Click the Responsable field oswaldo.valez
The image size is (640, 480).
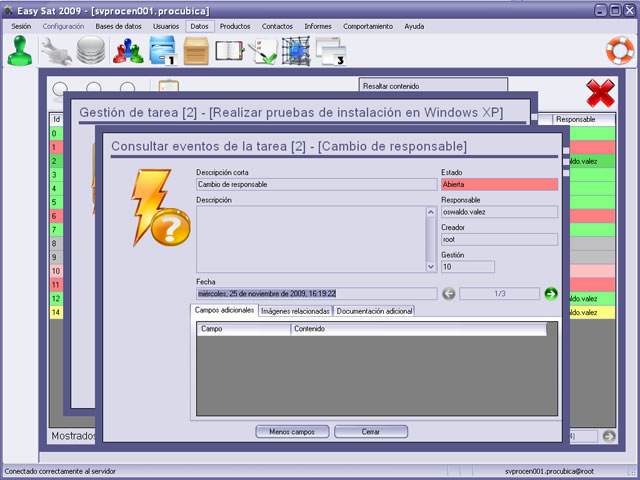pyautogui.click(x=500, y=212)
